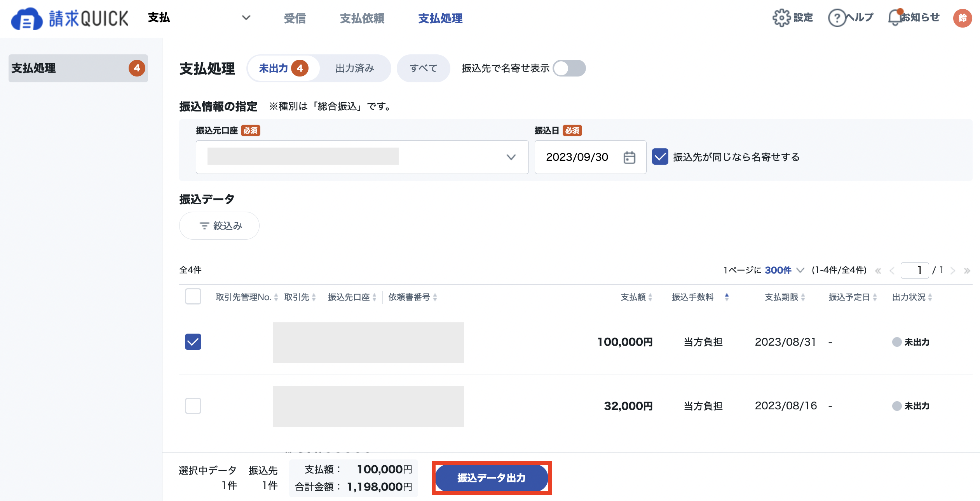This screenshot has width=980, height=501.
Task: Tick the select-all header checkbox
Action: pyautogui.click(x=193, y=296)
